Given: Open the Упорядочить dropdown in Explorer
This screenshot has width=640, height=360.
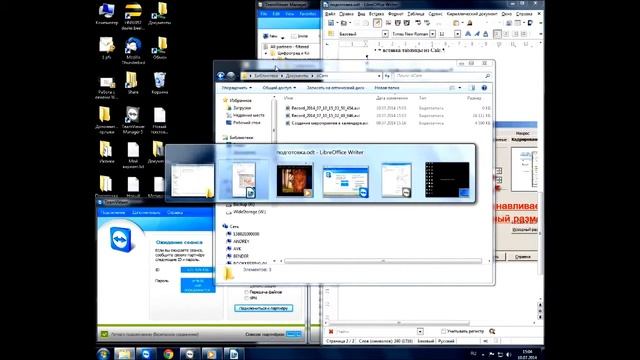Looking at the screenshot, I should [236, 88].
